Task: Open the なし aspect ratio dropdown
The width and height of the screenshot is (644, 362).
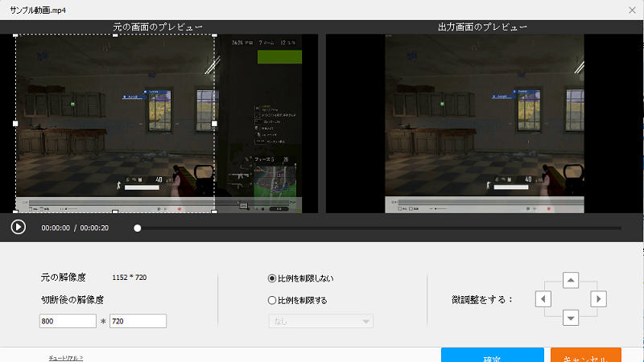Action: (x=320, y=321)
